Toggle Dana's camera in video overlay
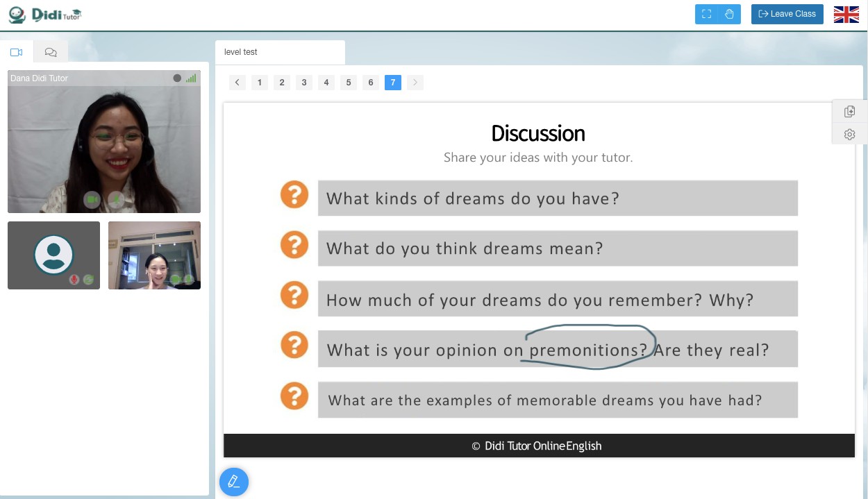The image size is (868, 499). coord(92,200)
